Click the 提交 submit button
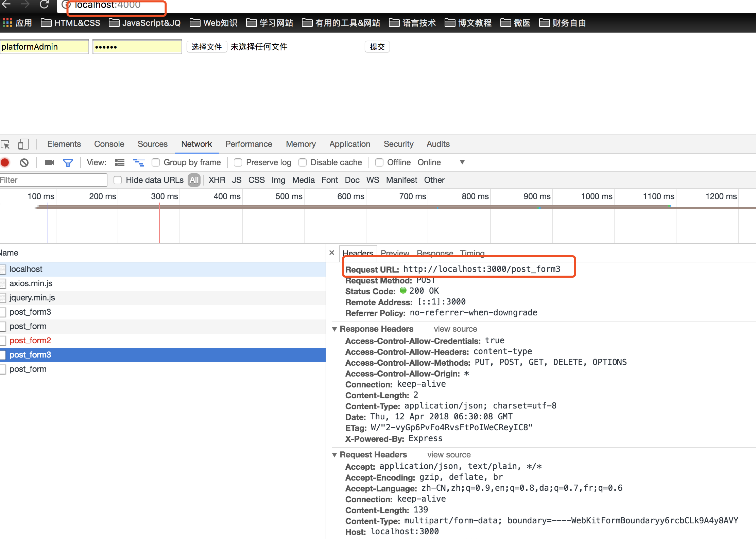This screenshot has width=756, height=539. click(x=377, y=47)
